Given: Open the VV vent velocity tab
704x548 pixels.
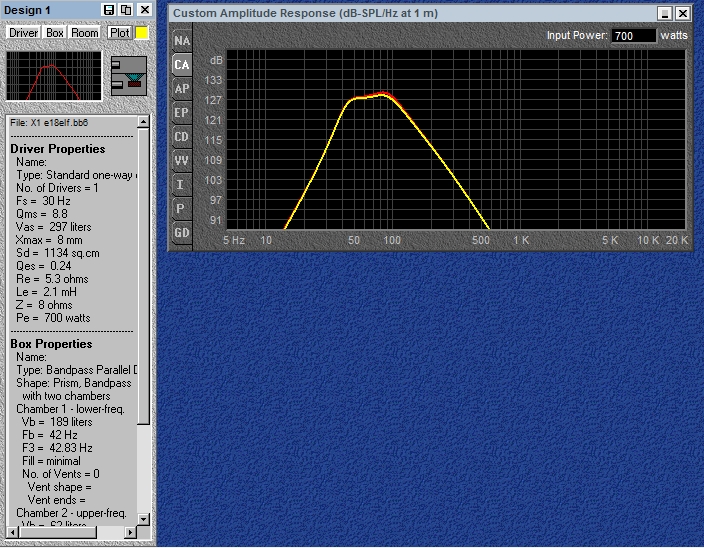Looking at the screenshot, I should (182, 161).
